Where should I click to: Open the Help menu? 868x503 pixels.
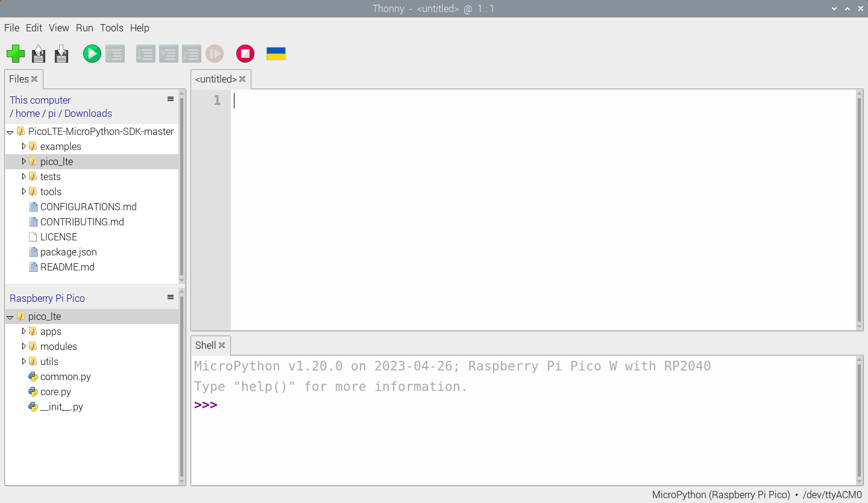click(x=140, y=28)
